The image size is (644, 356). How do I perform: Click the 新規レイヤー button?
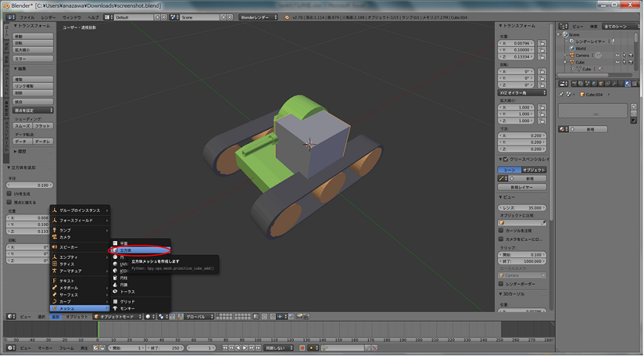[x=523, y=187]
